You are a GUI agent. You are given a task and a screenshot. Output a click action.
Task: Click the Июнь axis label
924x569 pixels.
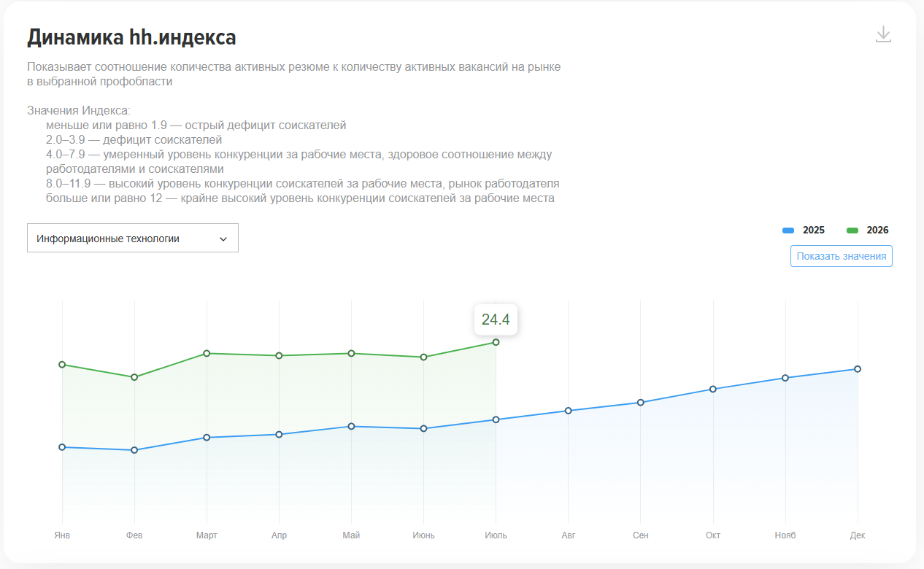pyautogui.click(x=423, y=535)
